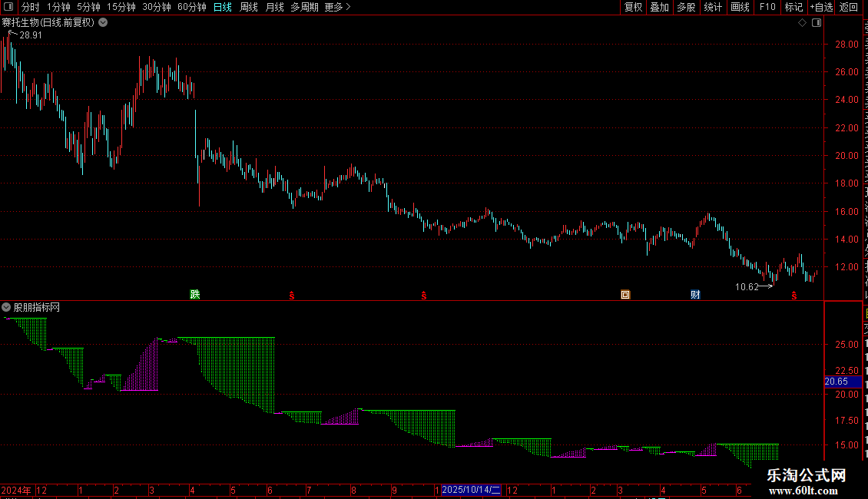Click the 20.65 indicator value box

(x=843, y=382)
